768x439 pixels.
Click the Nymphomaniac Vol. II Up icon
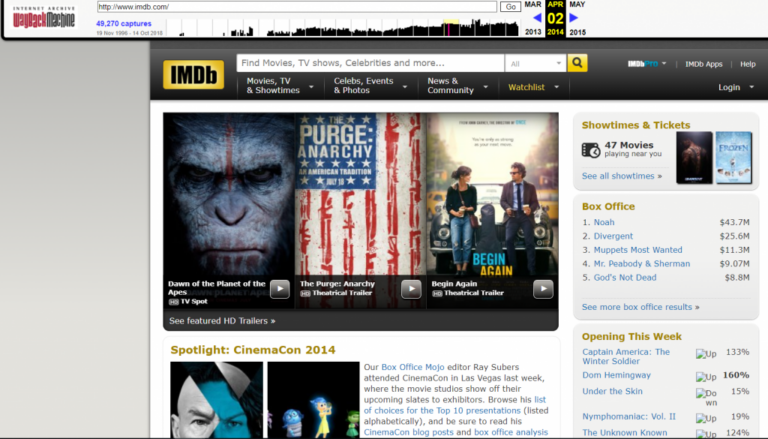(706, 418)
